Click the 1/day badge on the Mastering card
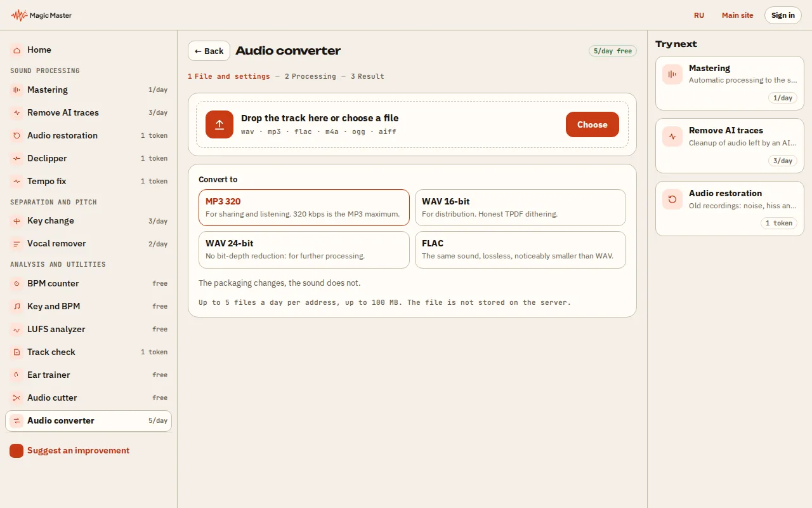Viewport: 812px width, 508px height. tap(783, 98)
